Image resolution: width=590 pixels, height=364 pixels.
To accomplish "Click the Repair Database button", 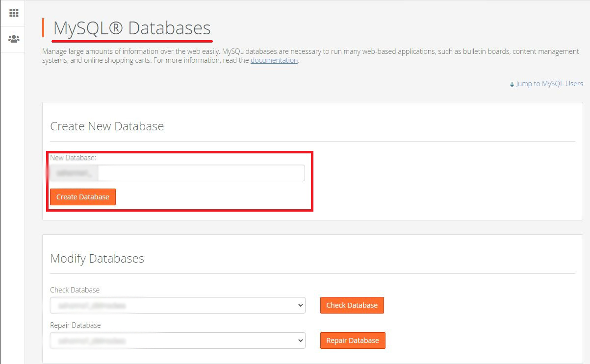I will tap(353, 340).
